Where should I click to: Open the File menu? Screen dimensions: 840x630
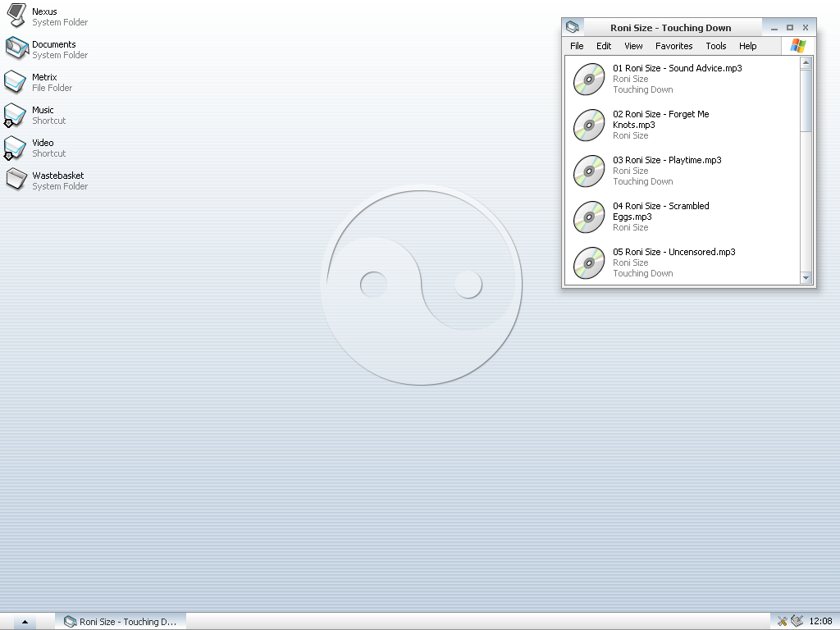(x=577, y=46)
